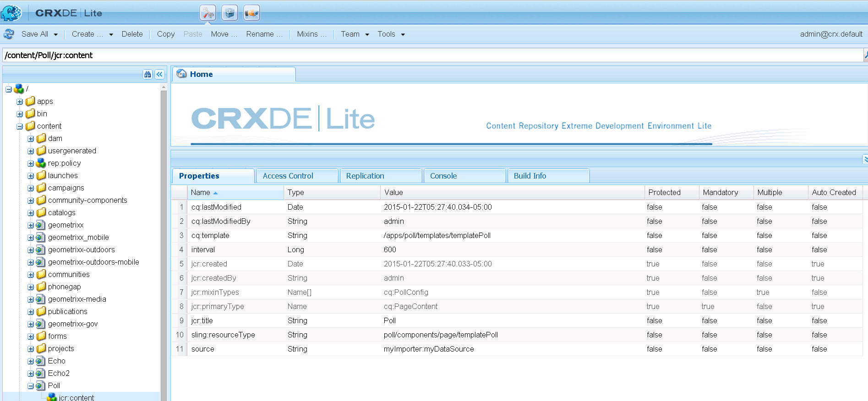The width and height of the screenshot is (868, 401).
Task: Click the interval value 600
Action: coord(390,249)
